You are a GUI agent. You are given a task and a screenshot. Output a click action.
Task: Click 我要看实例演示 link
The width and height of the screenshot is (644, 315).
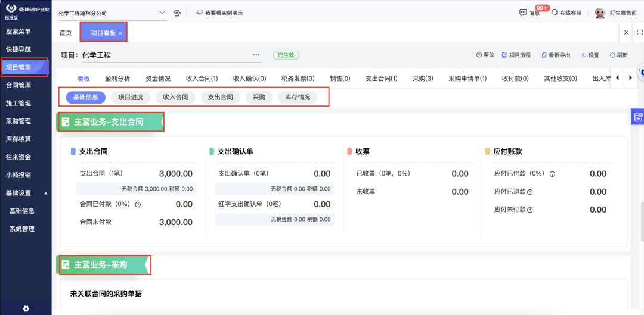(219, 13)
